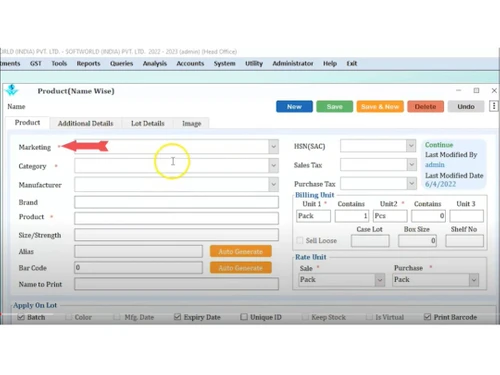Open the Queries menu

(121, 63)
